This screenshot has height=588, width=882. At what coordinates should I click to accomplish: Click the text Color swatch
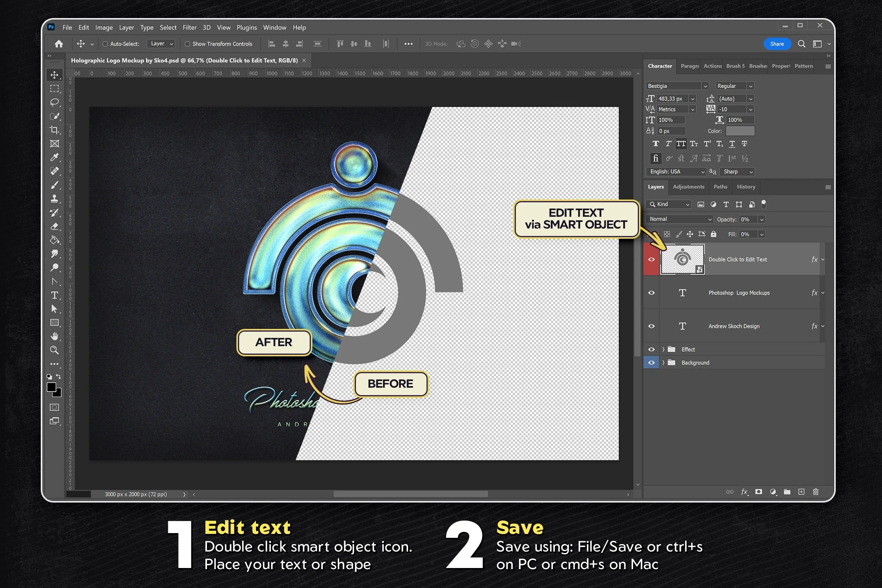740,131
